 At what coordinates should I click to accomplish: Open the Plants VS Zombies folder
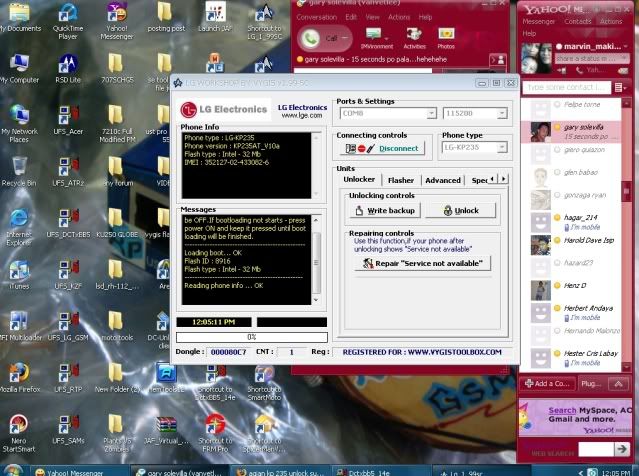pos(117,434)
